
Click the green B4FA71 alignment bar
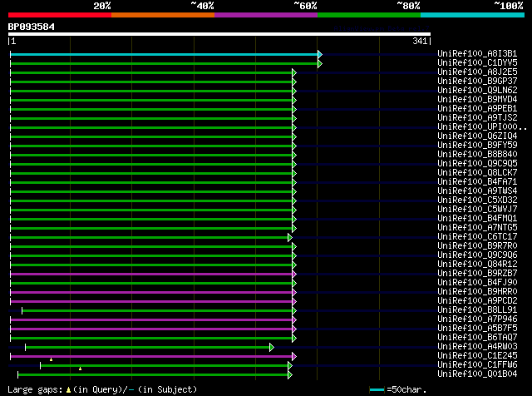click(x=150, y=182)
